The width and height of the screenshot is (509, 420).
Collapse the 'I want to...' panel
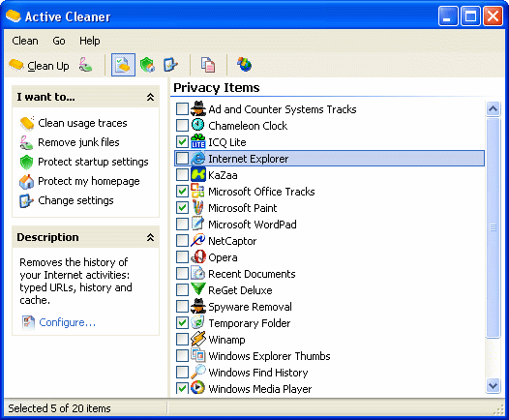coord(150,97)
